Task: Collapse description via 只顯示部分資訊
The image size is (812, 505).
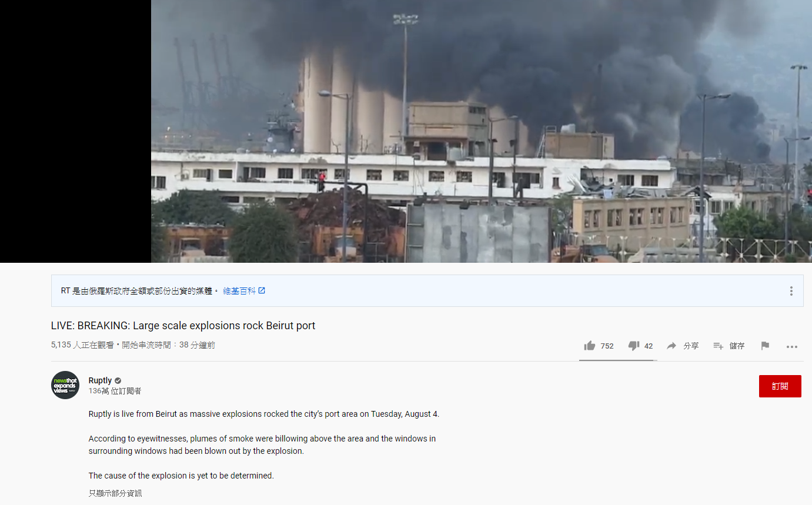Action: pyautogui.click(x=115, y=493)
